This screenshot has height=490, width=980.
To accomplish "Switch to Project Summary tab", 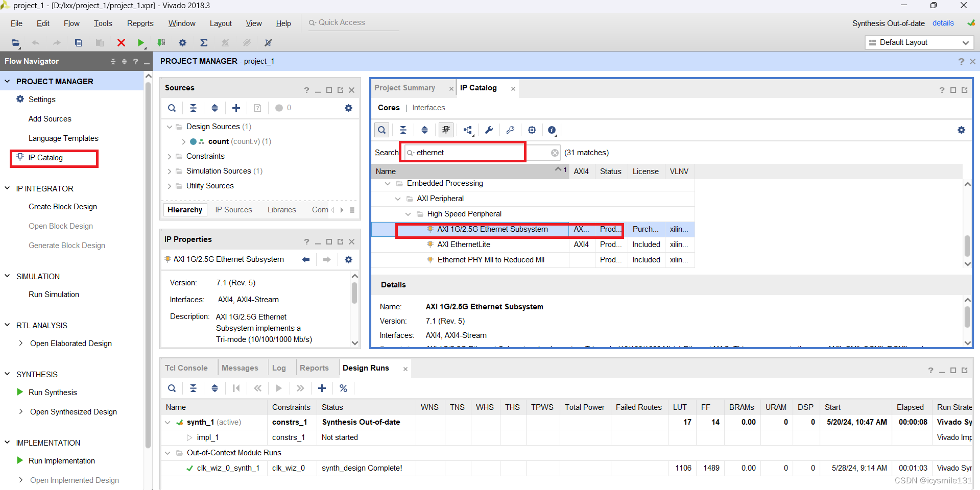I will coord(404,88).
